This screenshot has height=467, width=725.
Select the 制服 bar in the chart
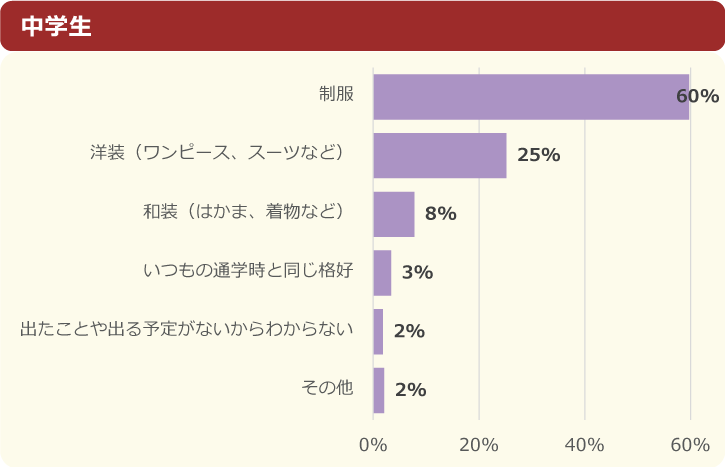coord(531,97)
